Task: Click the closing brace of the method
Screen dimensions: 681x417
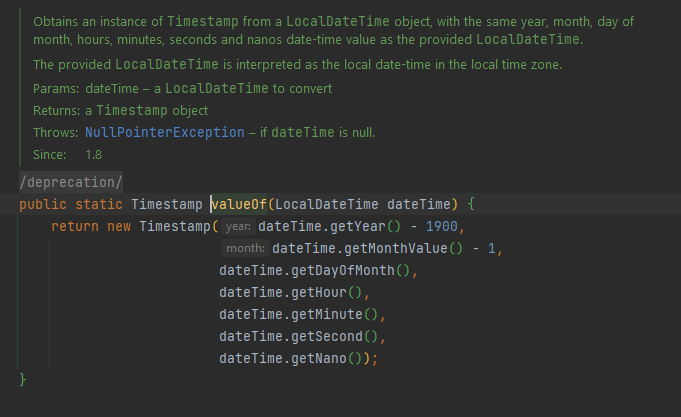Action: point(23,380)
